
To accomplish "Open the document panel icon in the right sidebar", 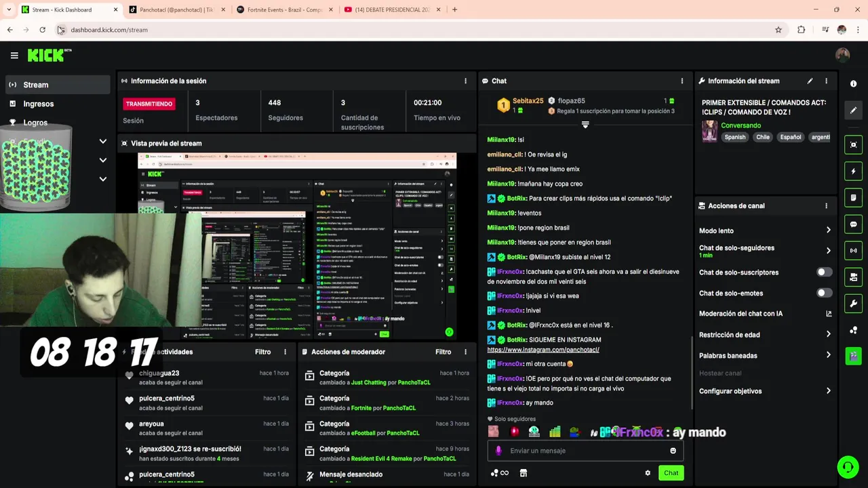I will pos(853,197).
